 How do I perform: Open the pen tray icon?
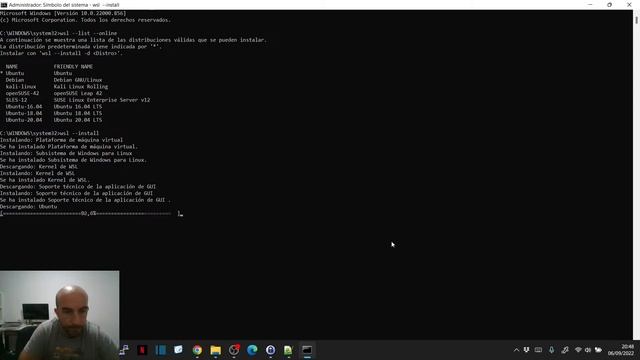(565, 350)
